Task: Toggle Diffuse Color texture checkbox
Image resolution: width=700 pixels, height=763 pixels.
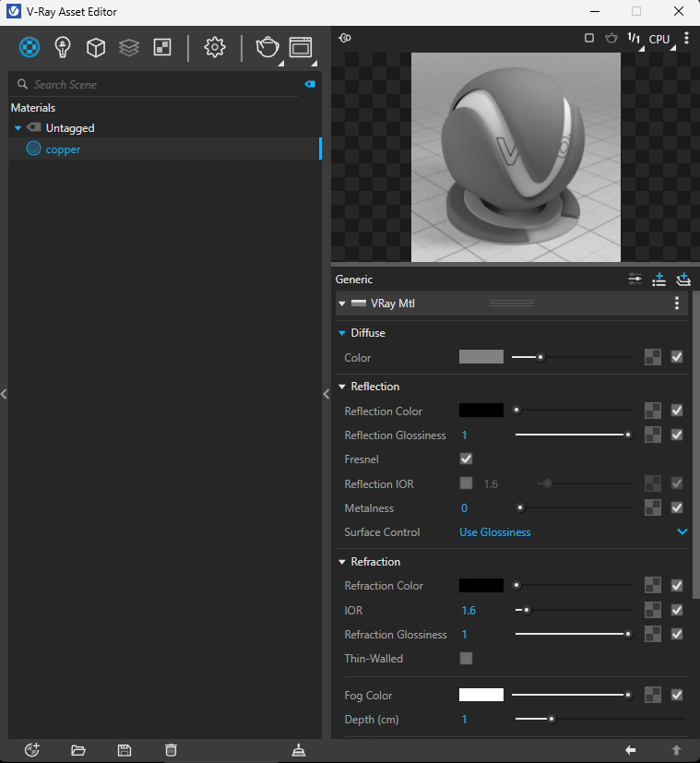Action: [x=677, y=357]
